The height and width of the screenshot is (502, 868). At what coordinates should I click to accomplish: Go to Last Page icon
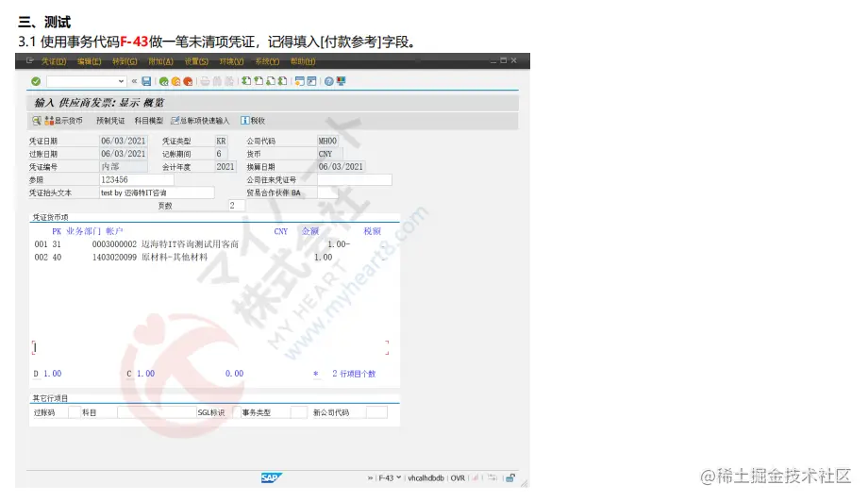(283, 81)
